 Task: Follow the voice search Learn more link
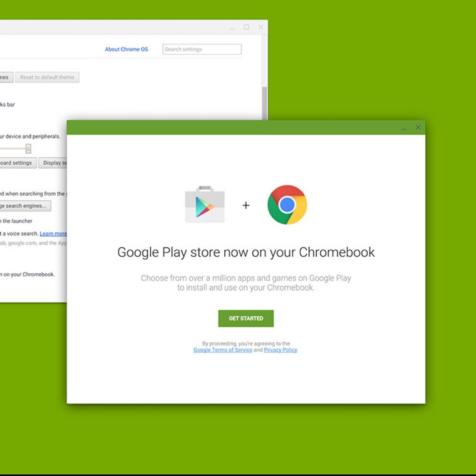click(x=53, y=234)
